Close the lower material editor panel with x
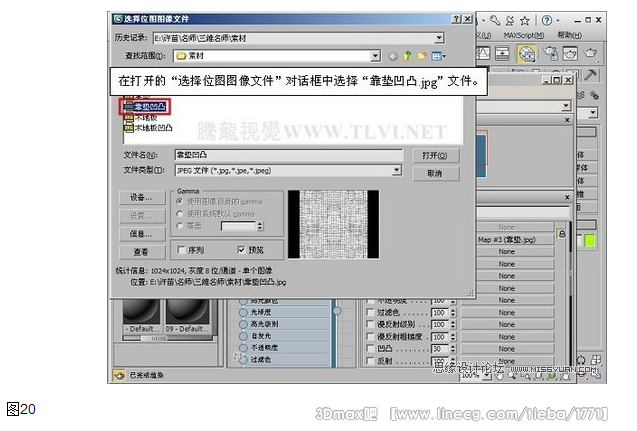 567,197
